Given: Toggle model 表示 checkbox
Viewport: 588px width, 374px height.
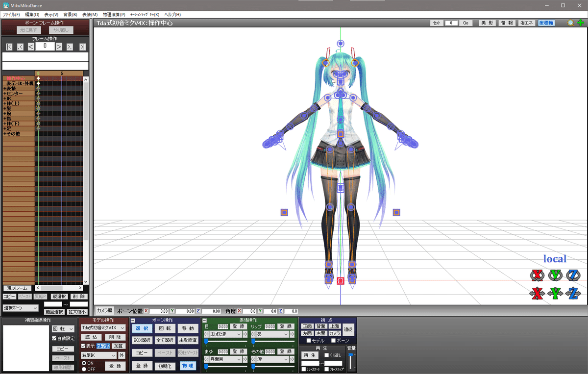Looking at the screenshot, I should pyautogui.click(x=84, y=346).
